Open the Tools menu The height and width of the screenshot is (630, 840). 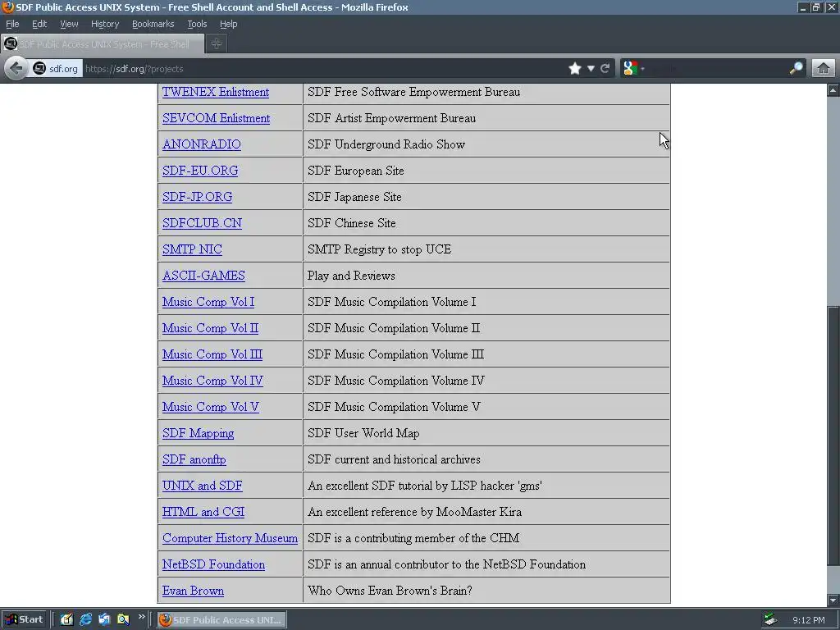pos(197,24)
